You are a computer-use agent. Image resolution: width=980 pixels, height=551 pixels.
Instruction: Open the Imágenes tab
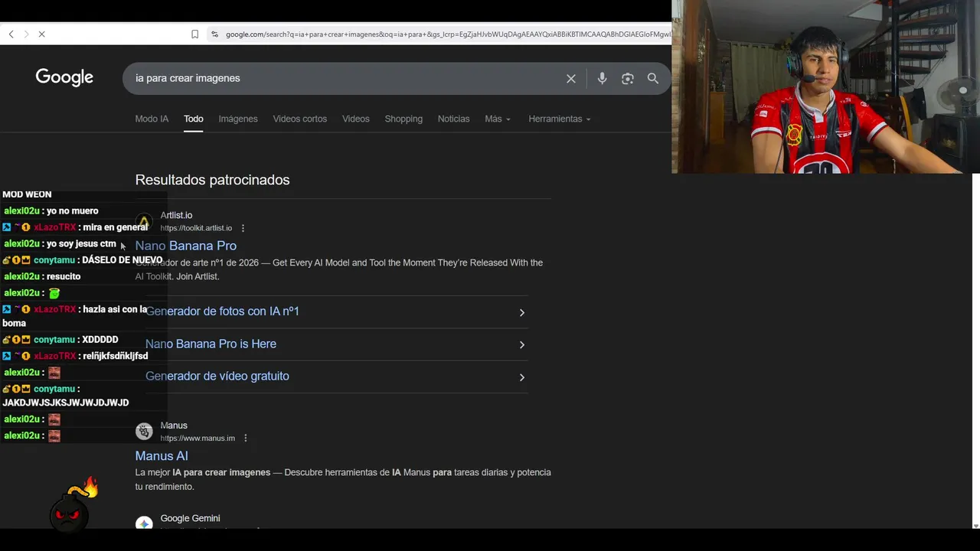[x=238, y=119]
